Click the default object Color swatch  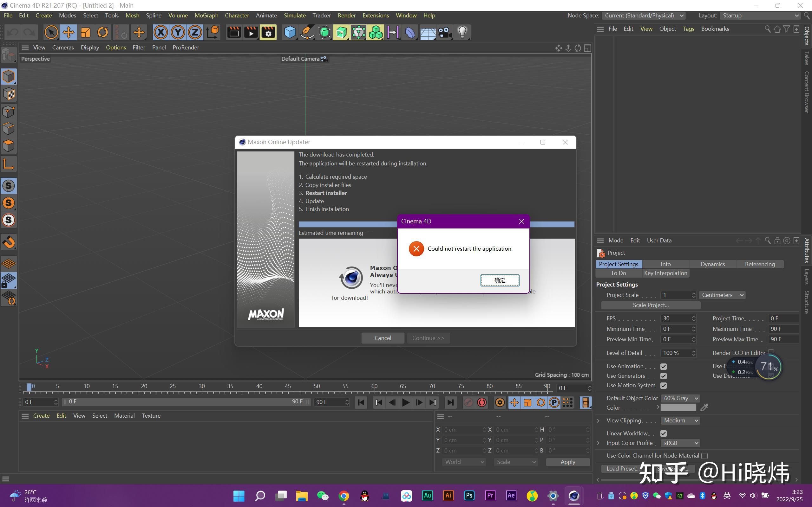678,408
